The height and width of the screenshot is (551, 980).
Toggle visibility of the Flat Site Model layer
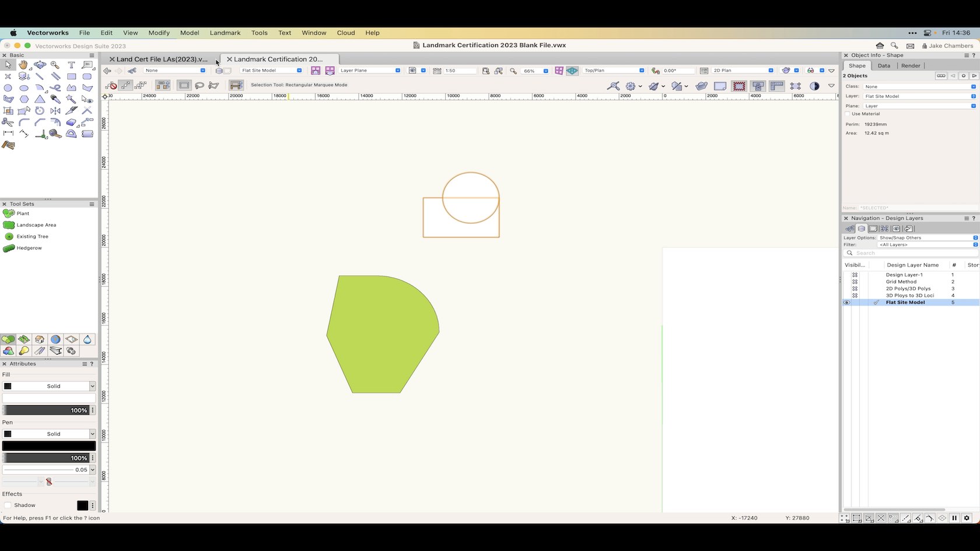point(847,302)
